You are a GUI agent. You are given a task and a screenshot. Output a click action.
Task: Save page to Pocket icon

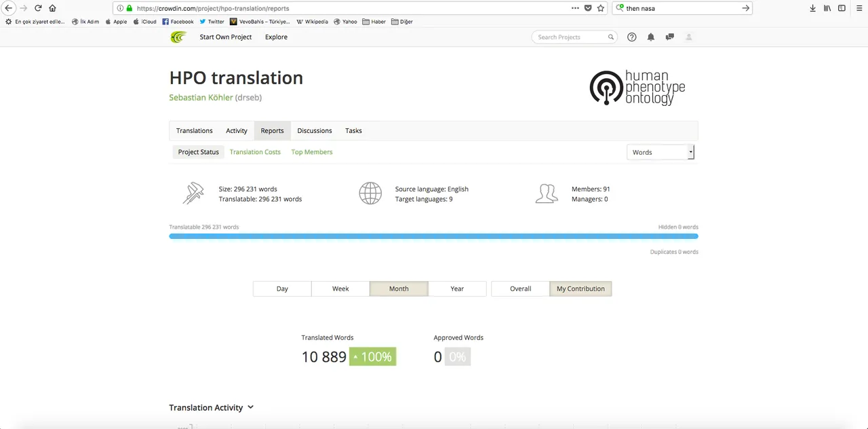588,8
